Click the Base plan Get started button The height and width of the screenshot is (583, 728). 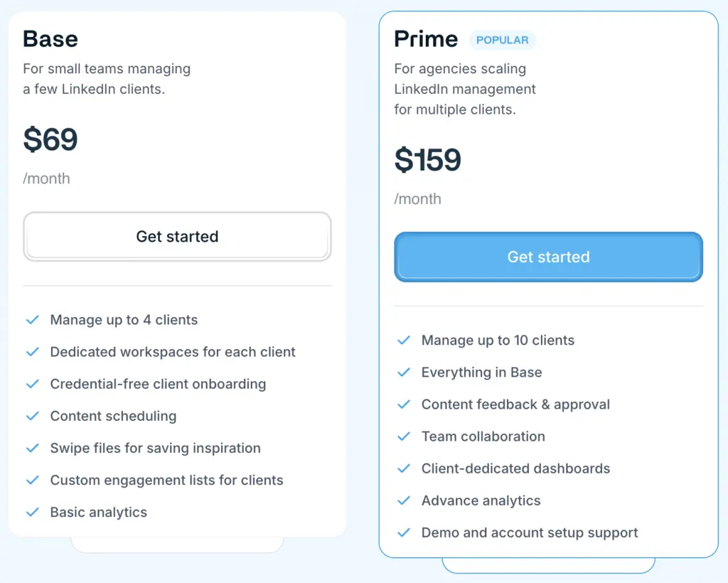(x=177, y=237)
